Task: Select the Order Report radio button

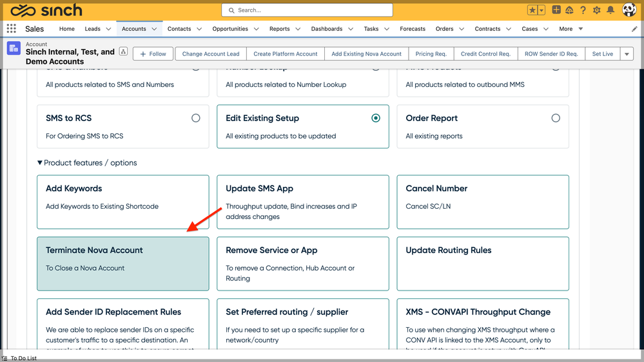Action: click(556, 119)
